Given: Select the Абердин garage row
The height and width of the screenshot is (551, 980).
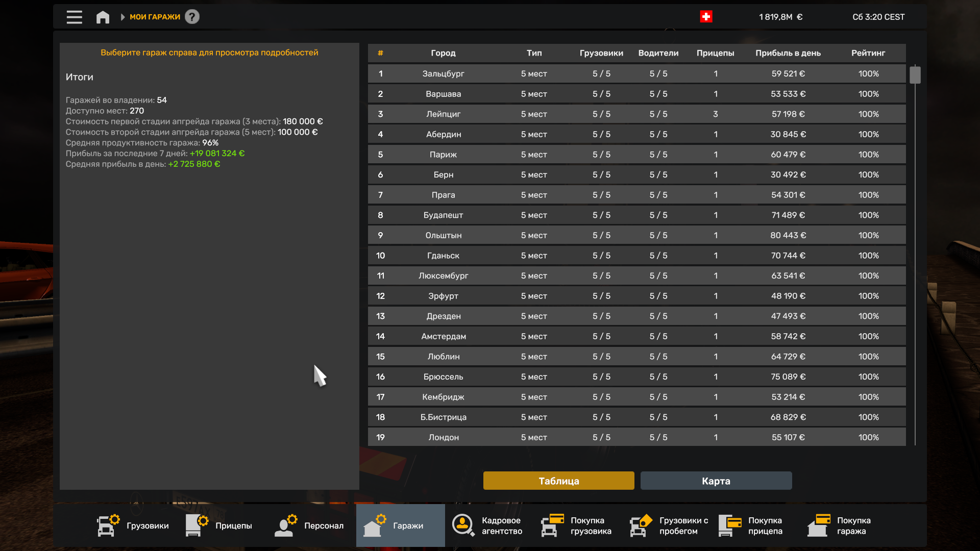Looking at the screenshot, I should [x=636, y=134].
